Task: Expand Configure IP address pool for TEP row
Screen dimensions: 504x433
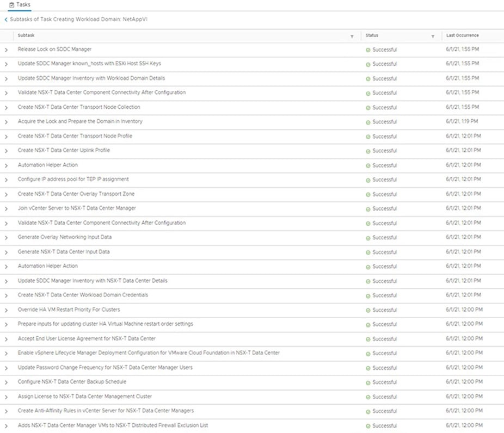Action: [6, 180]
